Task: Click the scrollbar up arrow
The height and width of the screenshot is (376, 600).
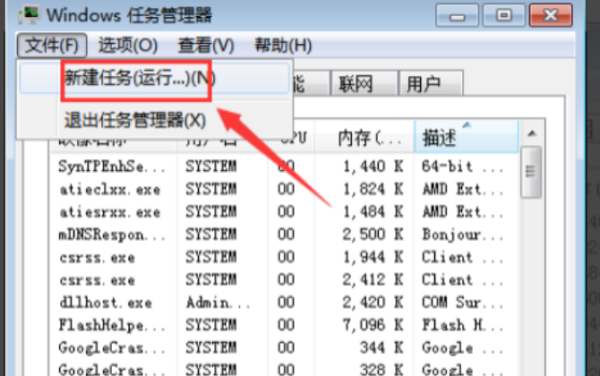Action: pos(532,133)
